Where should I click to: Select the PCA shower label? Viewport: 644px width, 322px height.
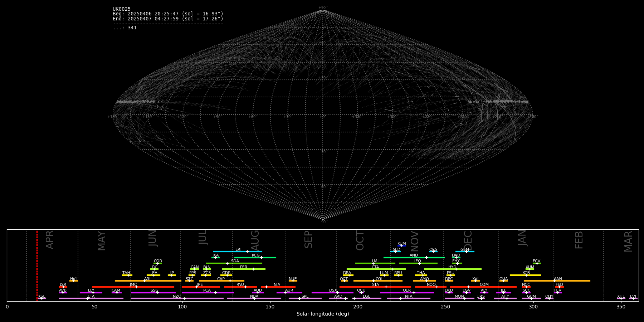click(x=207, y=291)
